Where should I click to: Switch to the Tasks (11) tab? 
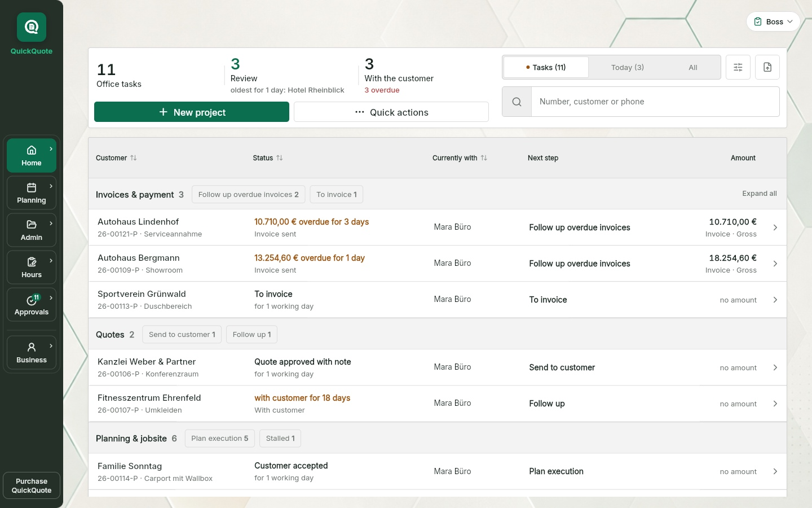click(546, 67)
